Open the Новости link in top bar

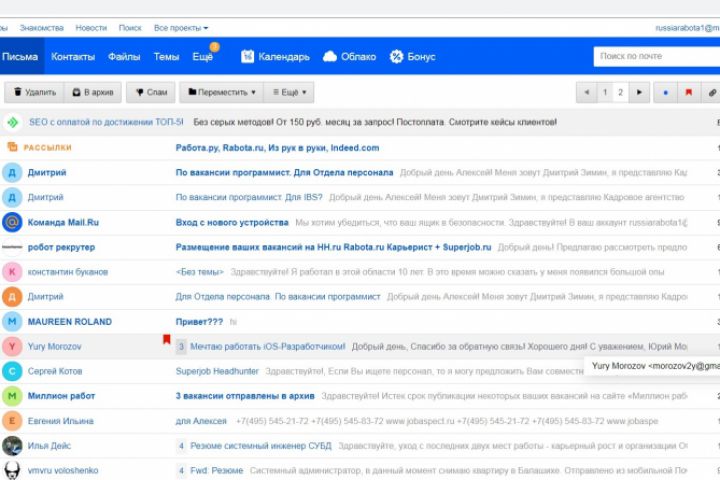coord(91,28)
